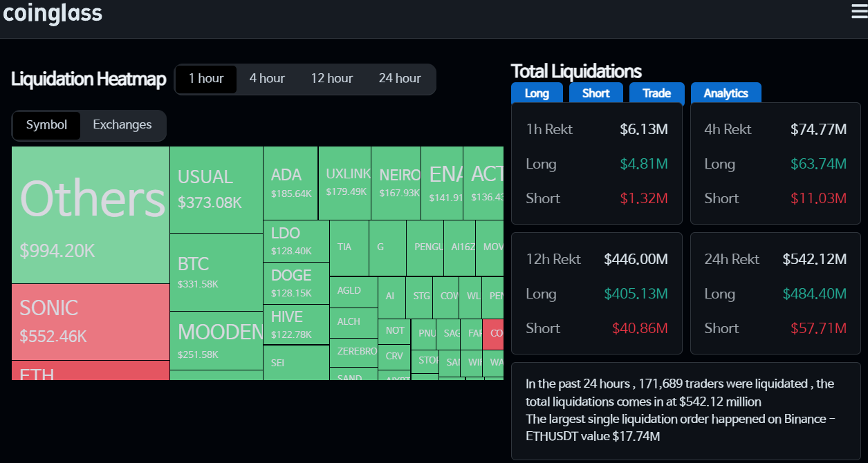Open the HIVE $122.78K tile

pos(296,325)
